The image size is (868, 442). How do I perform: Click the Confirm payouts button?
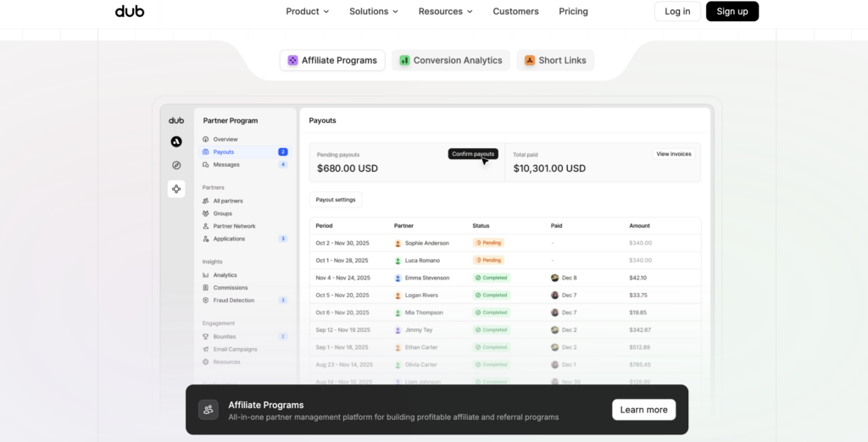click(473, 154)
